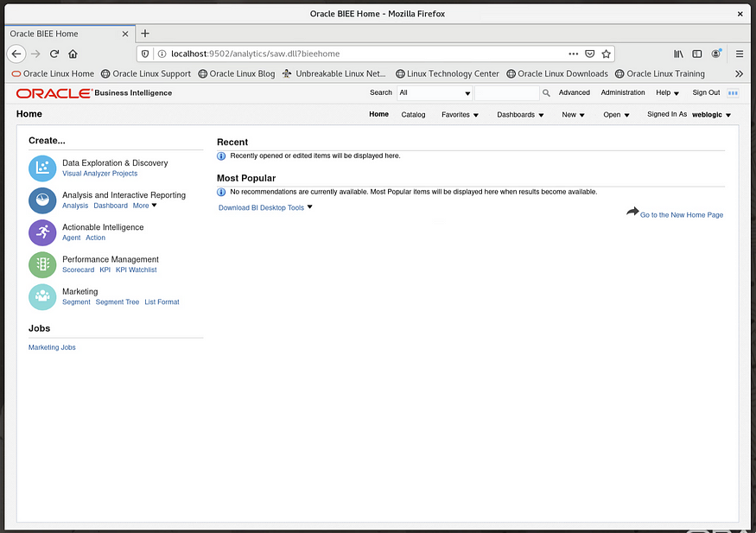Create a new Agent

72,238
